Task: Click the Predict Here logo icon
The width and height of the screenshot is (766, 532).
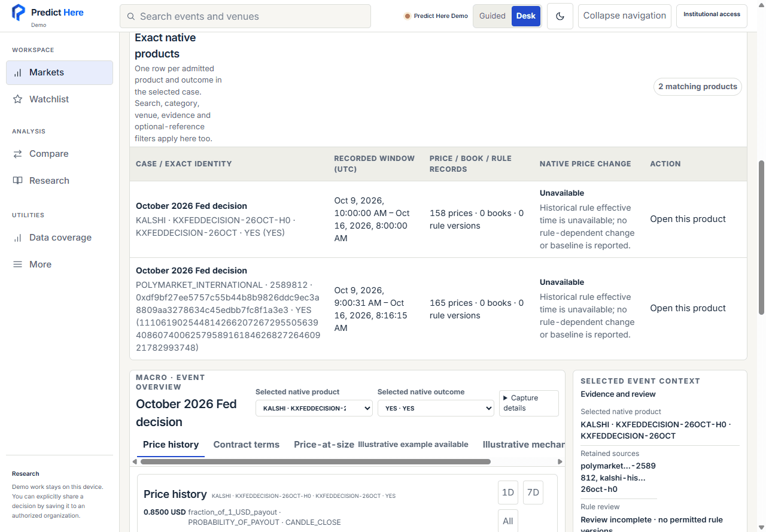Action: (19, 13)
